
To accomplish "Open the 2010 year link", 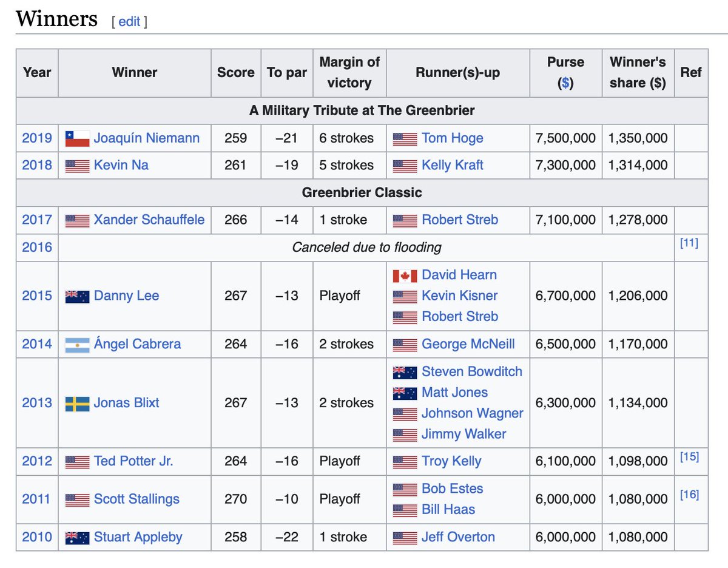I will coord(37,537).
